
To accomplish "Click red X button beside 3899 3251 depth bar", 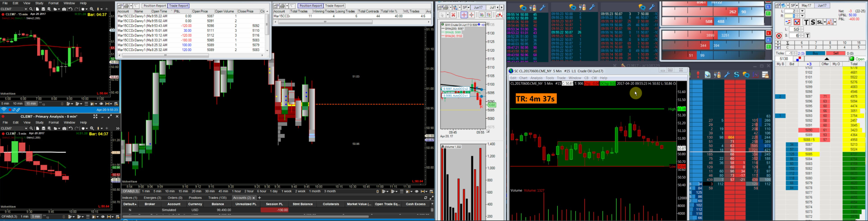I will tap(768, 33).
